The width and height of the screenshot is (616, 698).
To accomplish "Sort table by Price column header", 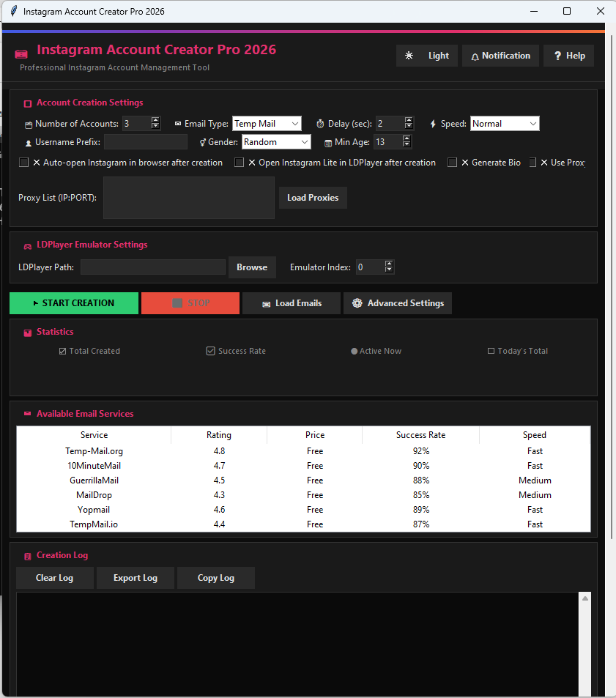I will 315,435.
